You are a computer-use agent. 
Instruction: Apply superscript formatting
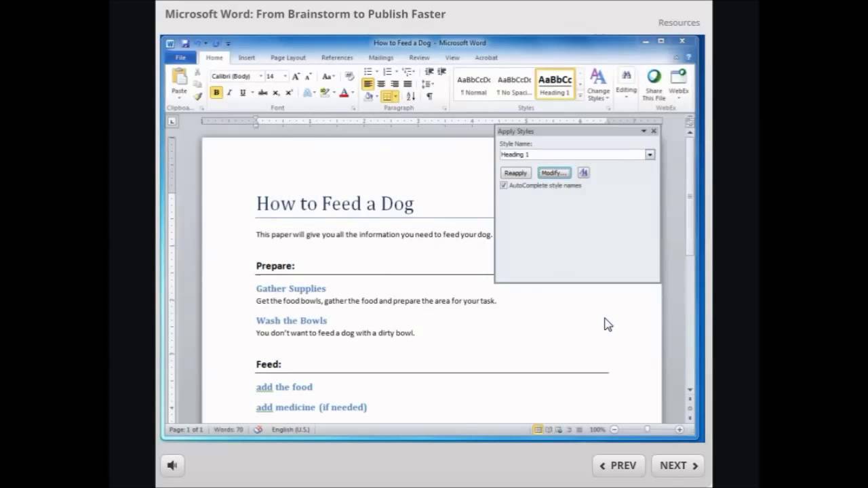point(289,93)
